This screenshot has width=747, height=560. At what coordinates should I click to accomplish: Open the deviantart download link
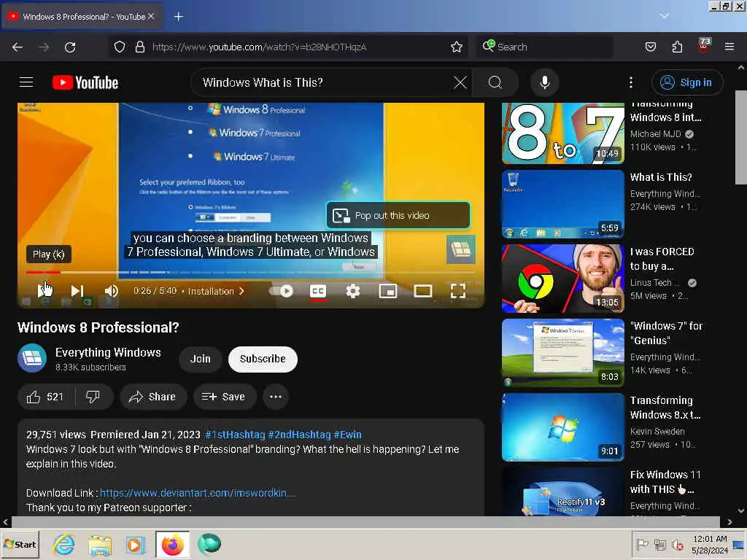coord(197,493)
